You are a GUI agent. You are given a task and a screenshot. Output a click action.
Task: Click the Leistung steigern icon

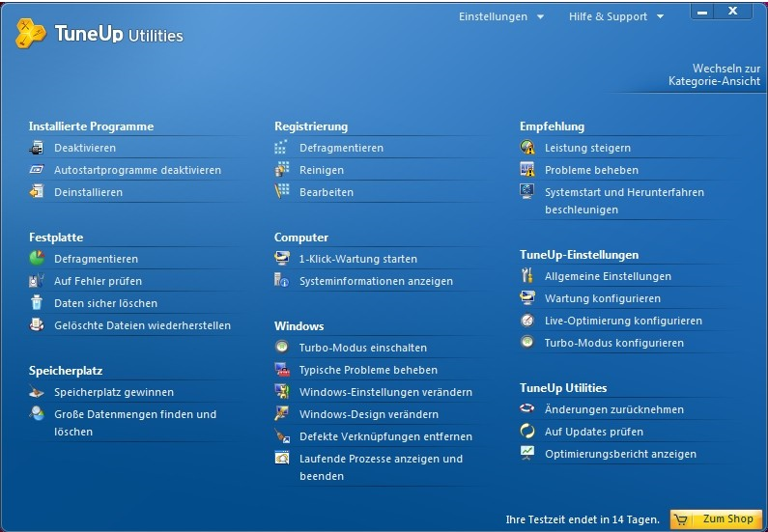[527, 148]
